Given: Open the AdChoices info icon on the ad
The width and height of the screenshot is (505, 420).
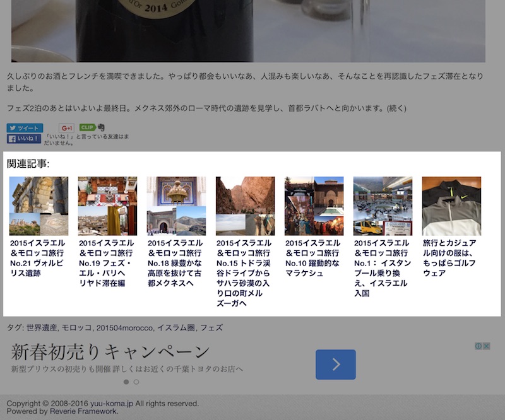Looking at the screenshot, I should coord(478,346).
